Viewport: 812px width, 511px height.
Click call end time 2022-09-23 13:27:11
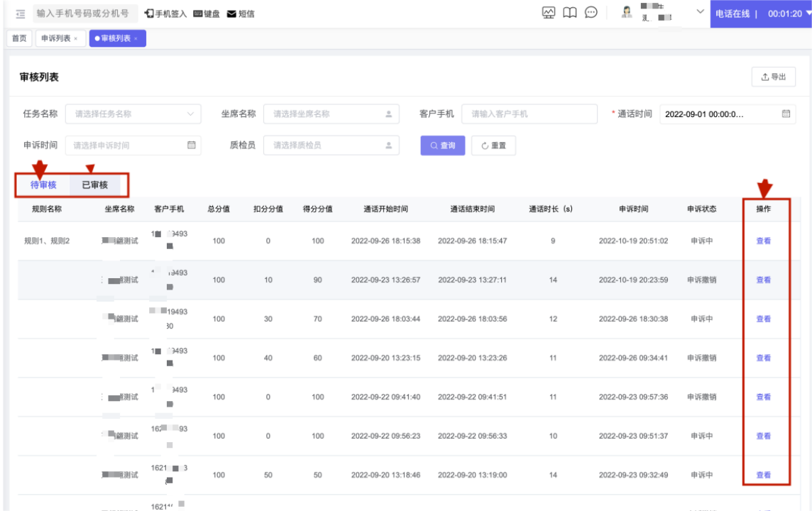coord(472,280)
